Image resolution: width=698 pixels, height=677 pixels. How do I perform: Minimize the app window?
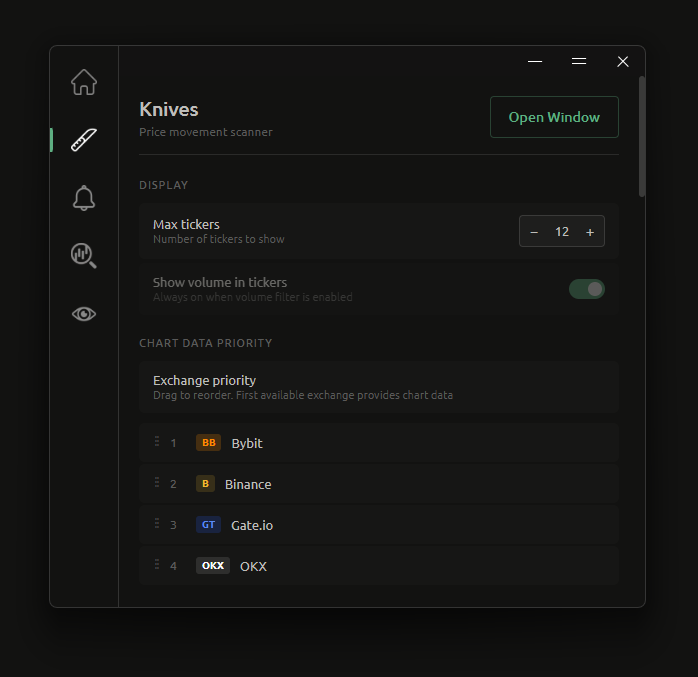535,61
